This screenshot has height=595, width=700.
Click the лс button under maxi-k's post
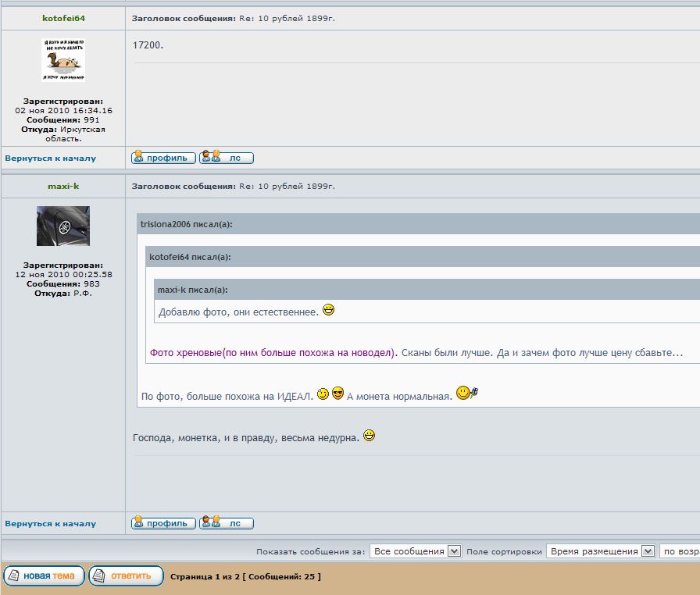227,523
